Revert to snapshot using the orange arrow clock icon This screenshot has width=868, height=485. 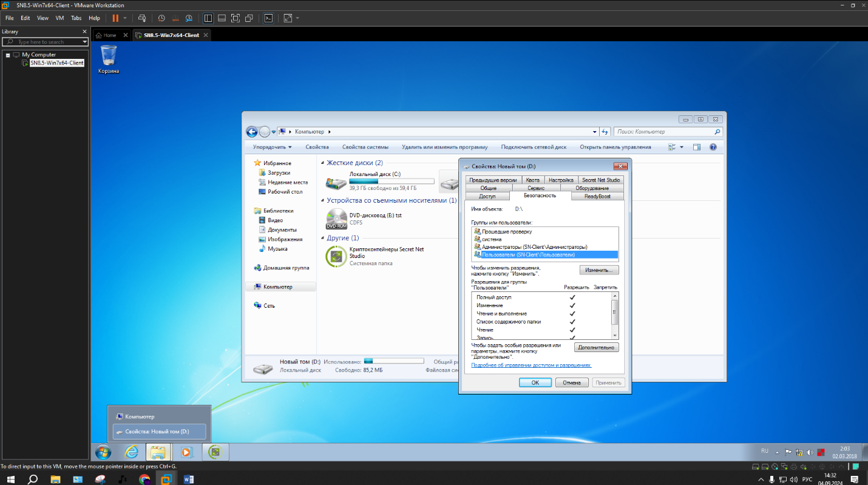point(175,18)
